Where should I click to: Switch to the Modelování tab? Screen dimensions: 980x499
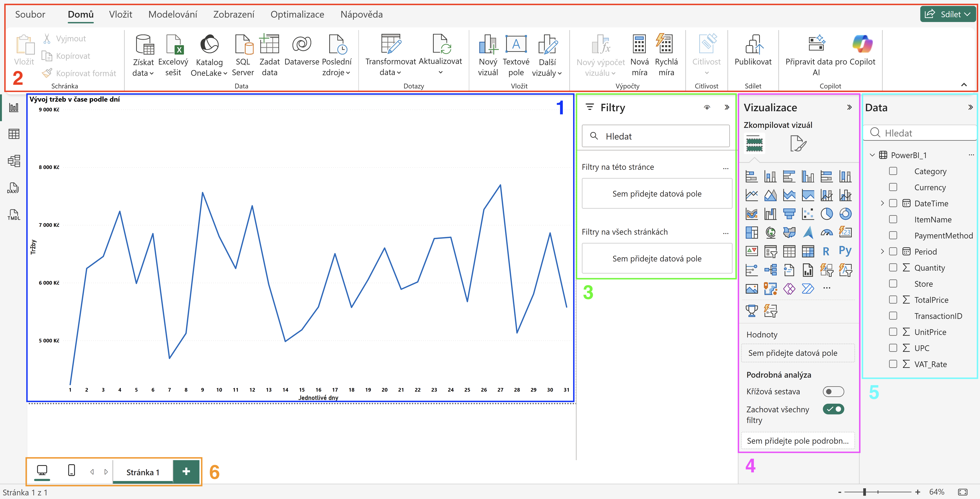pos(173,15)
